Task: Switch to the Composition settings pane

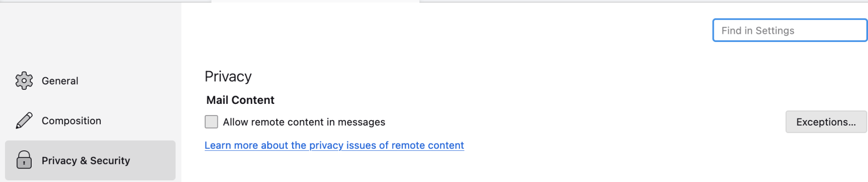Action: pos(71,121)
